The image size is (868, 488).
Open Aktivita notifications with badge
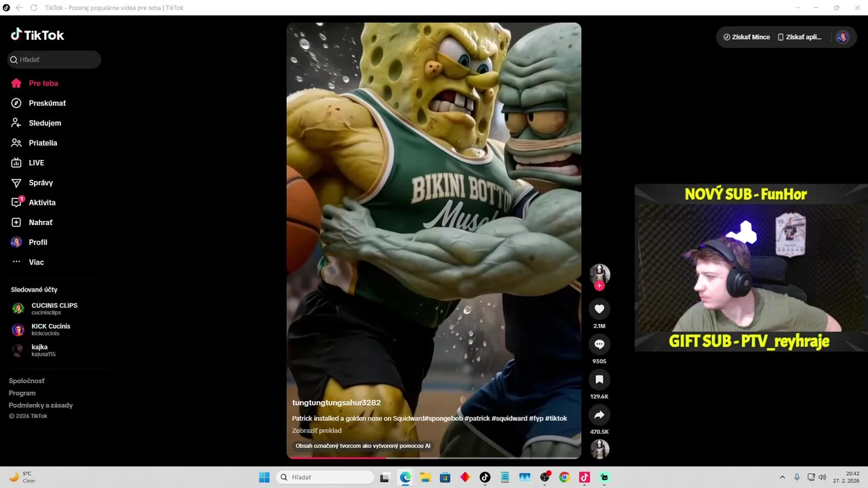[x=33, y=202]
